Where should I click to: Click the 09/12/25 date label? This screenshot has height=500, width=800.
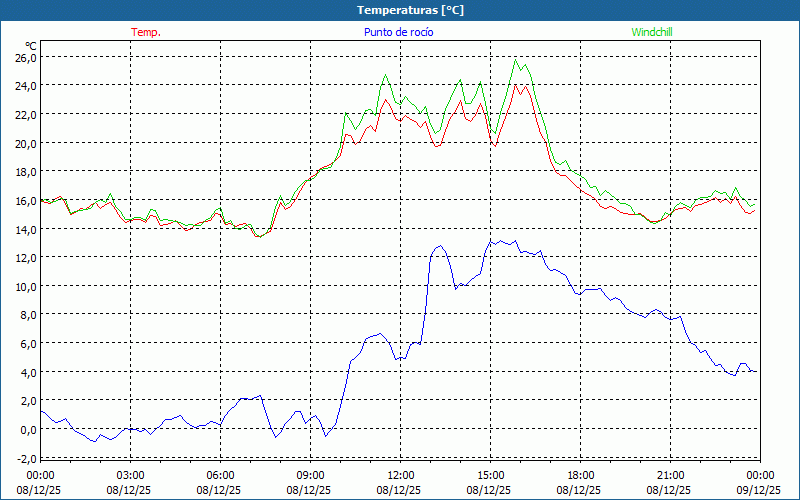pyautogui.click(x=760, y=490)
